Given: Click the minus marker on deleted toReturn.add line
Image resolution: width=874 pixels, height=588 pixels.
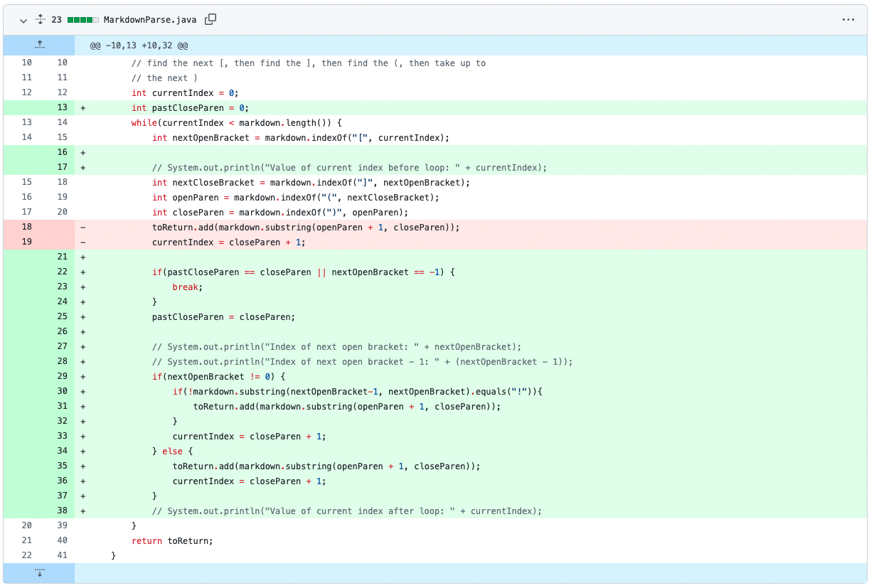Looking at the screenshot, I should tap(82, 228).
